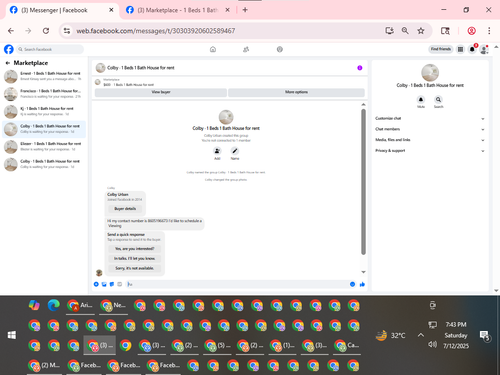Click the browser address bar URL
Screen dimensions: 500x375
[156, 31]
